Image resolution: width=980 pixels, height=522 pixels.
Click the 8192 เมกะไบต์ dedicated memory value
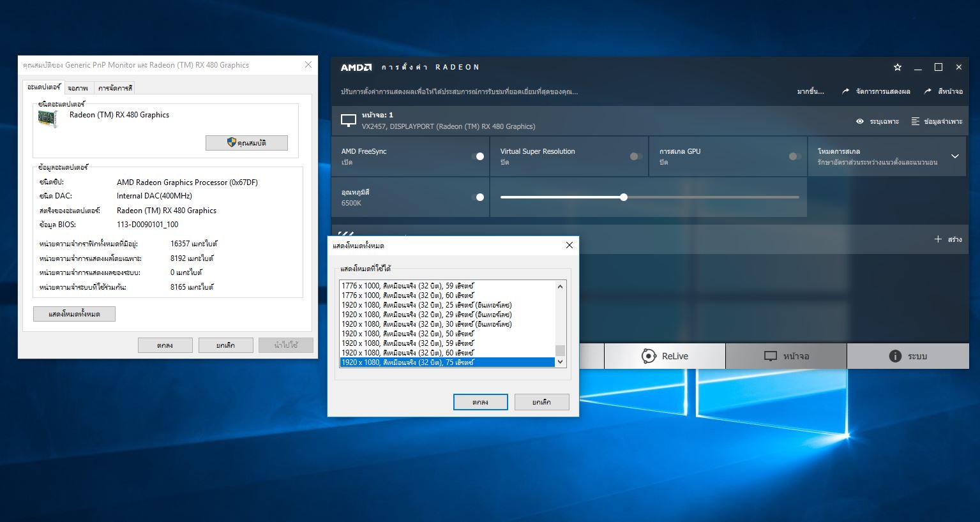click(192, 258)
